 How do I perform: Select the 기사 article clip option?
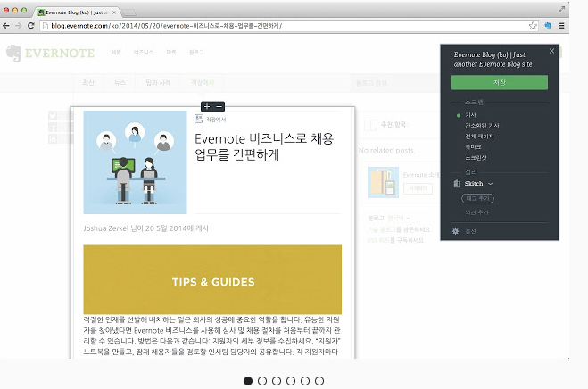click(470, 115)
